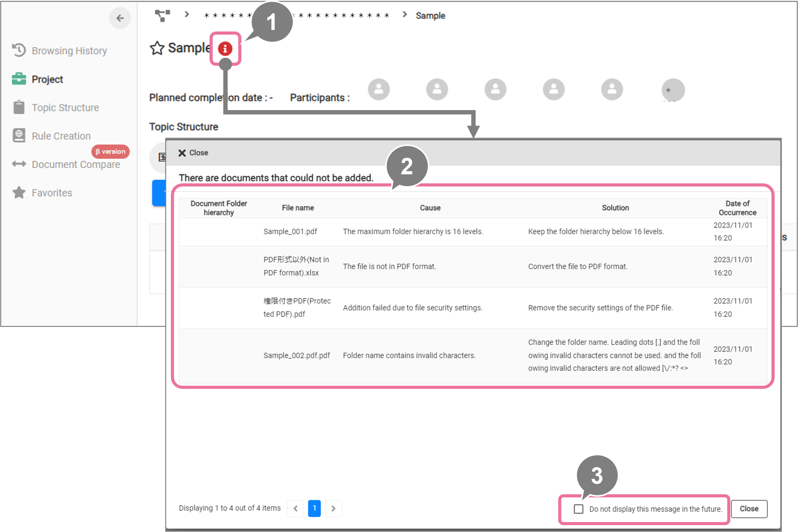Screen dimensions: 798x532
Task: Click the breadcrumb chevron before Sample
Action: pyautogui.click(x=404, y=15)
